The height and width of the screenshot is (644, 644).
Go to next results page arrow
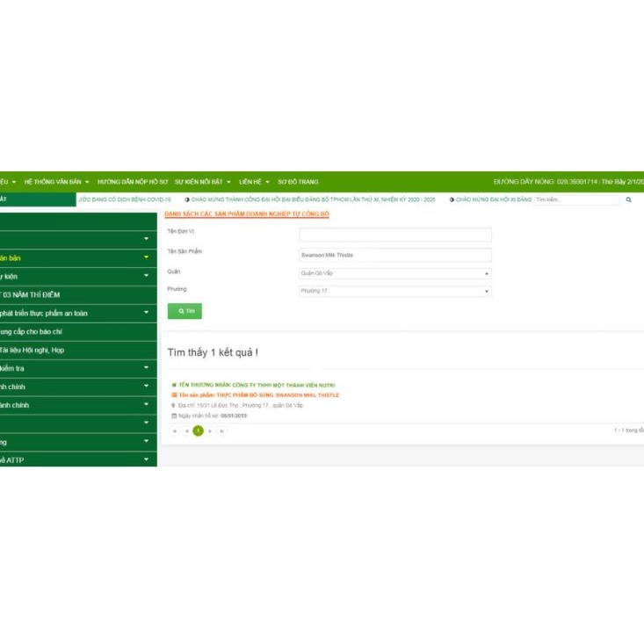[x=210, y=431]
